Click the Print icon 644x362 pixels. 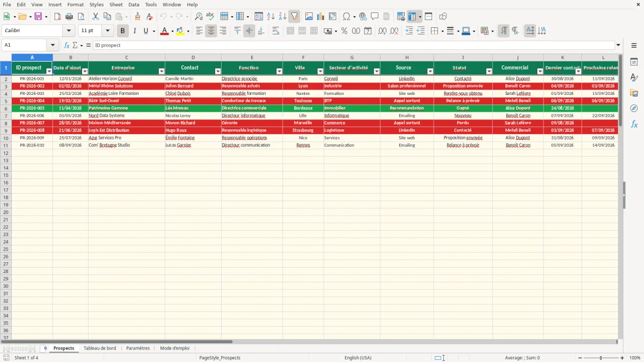[70, 17]
